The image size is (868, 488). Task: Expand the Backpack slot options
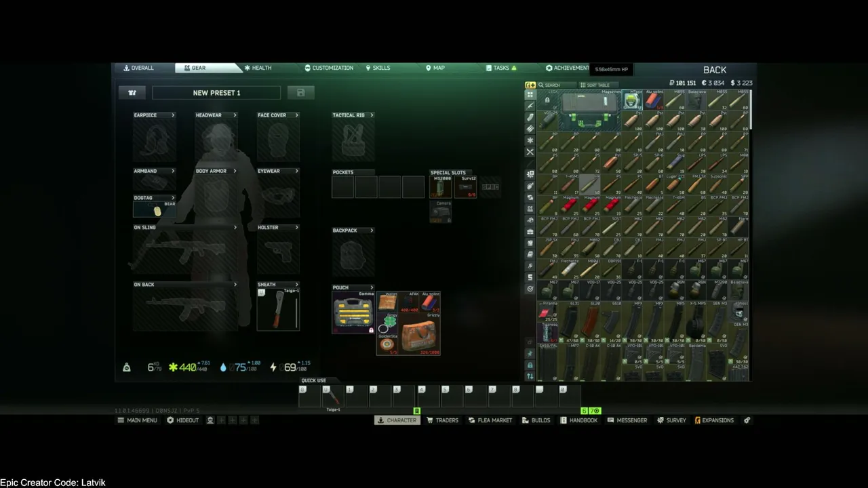tap(372, 230)
